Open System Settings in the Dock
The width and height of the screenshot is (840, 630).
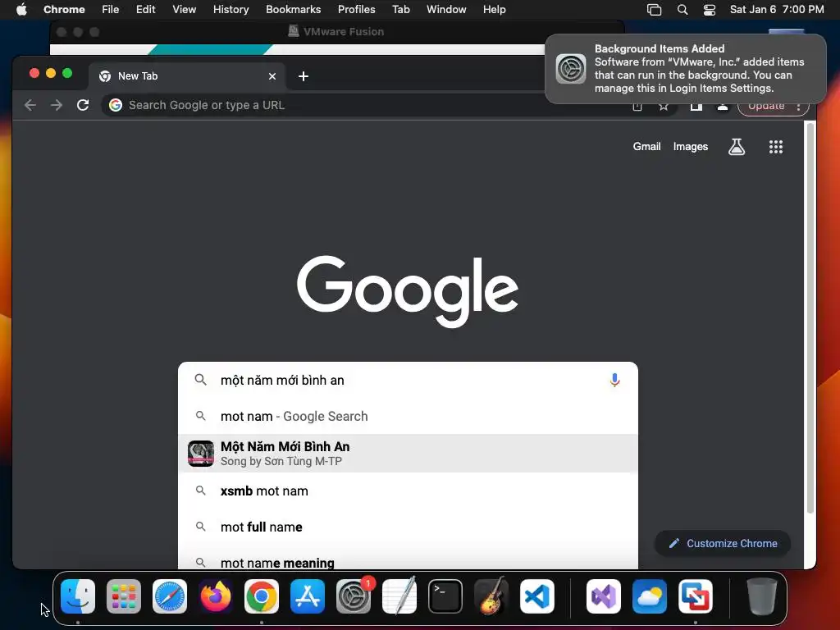tap(354, 596)
